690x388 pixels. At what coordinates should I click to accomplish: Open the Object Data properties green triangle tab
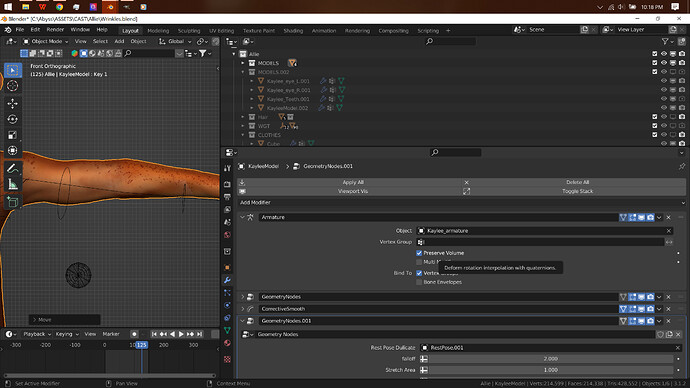pos(227,330)
